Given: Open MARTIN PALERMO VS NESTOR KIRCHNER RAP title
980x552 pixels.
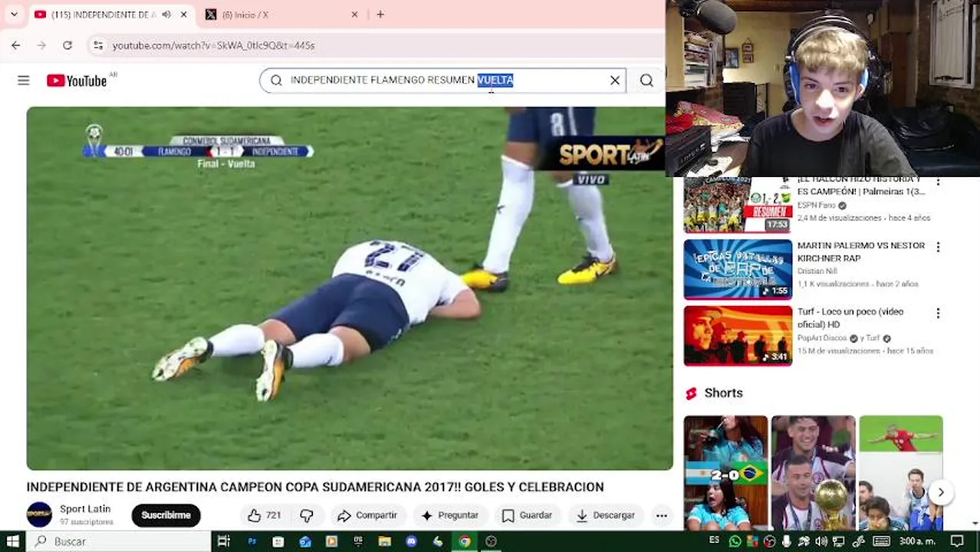Looking at the screenshot, I should coord(861,251).
